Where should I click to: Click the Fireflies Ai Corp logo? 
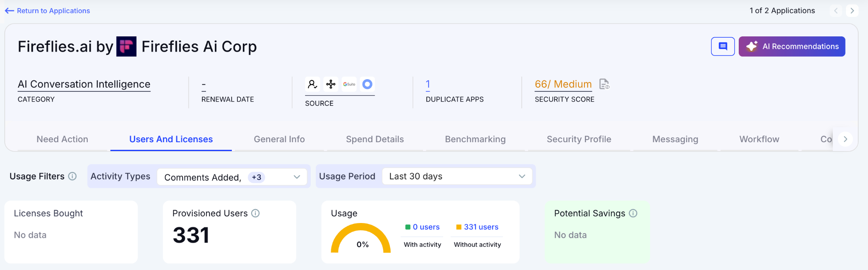[126, 47]
